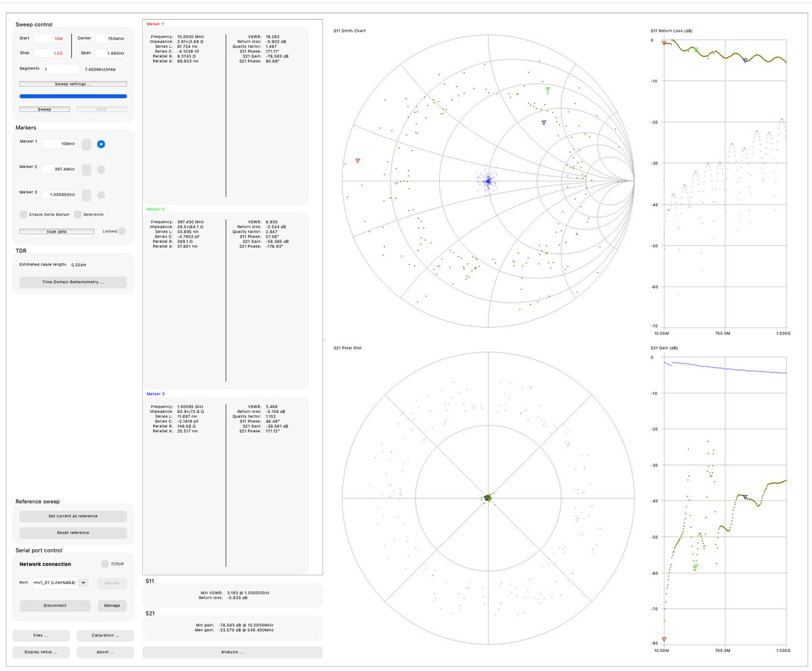Select blue marker triangle in S11 Return Loss chart
This screenshot has width=812, height=671.
(x=745, y=60)
